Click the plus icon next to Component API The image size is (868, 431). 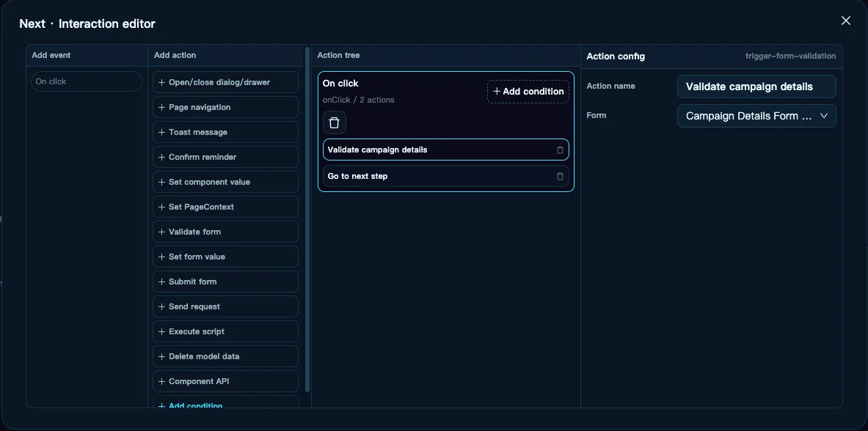[161, 381]
